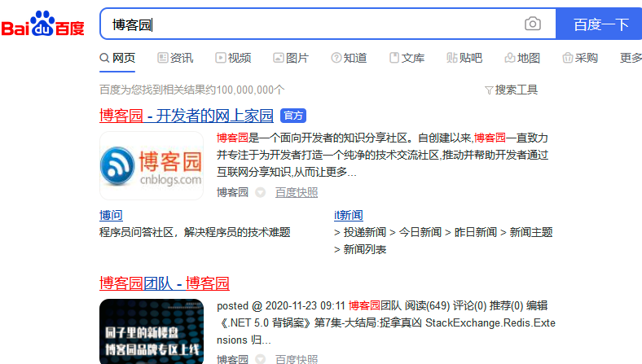Go to the 贴吧 tab
642x364 pixels.
(464, 58)
